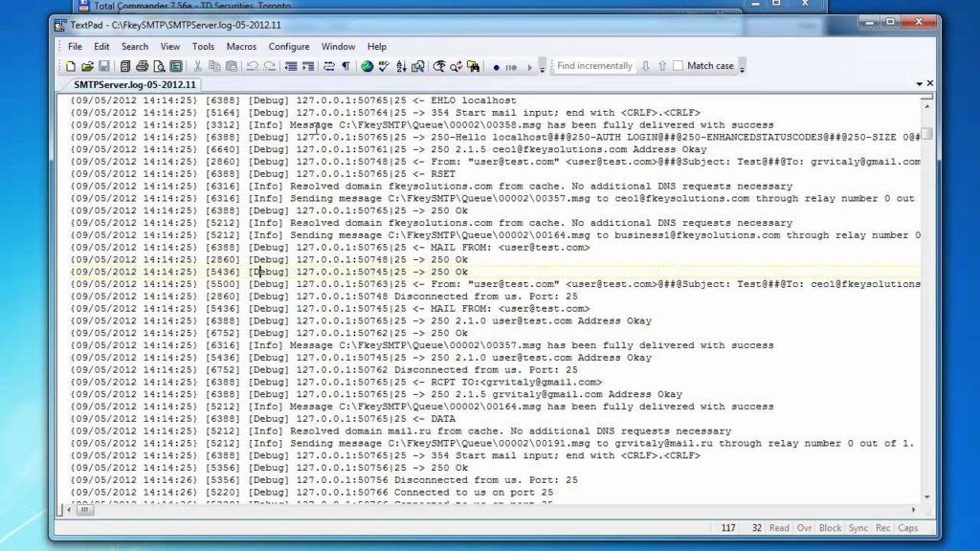Image resolution: width=980 pixels, height=551 pixels.
Task: Click the TextPad application icon in the title bar
Action: (x=60, y=25)
